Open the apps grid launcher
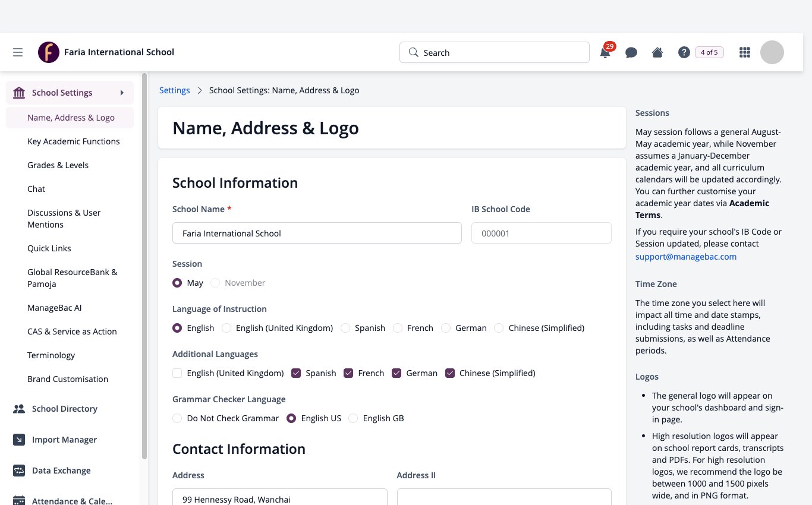This screenshot has height=505, width=812. coord(744,52)
